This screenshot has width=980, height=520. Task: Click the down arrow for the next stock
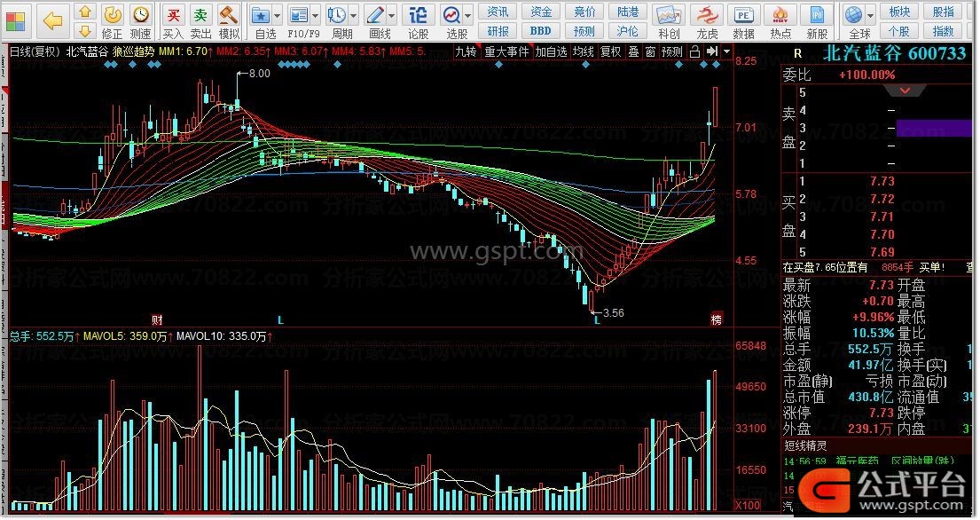click(86, 31)
